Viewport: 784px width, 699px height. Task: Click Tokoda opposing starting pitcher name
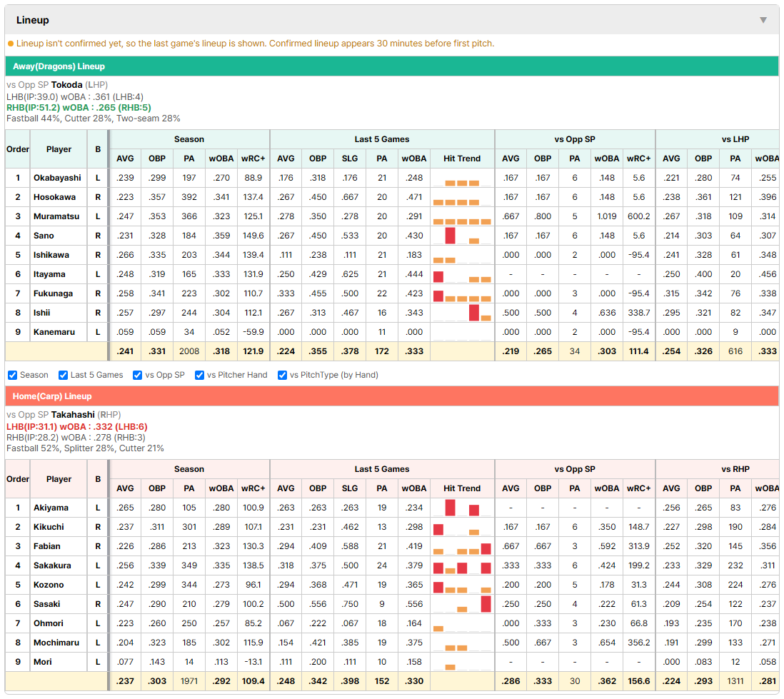(x=66, y=85)
